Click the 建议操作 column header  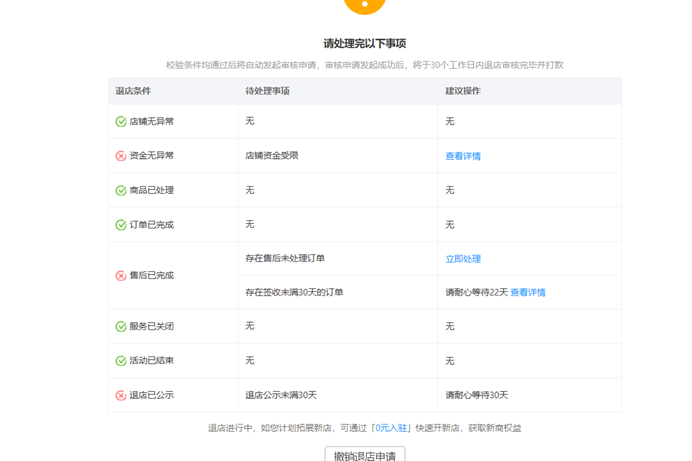point(463,91)
